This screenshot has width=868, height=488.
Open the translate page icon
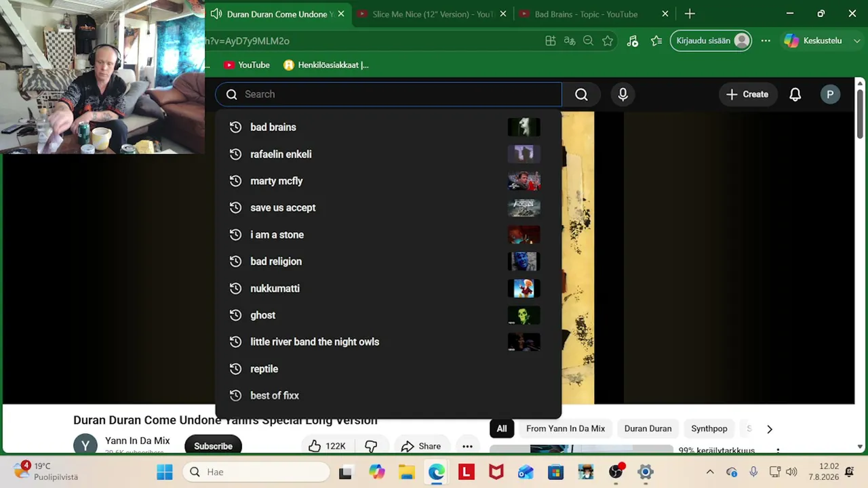click(x=570, y=41)
